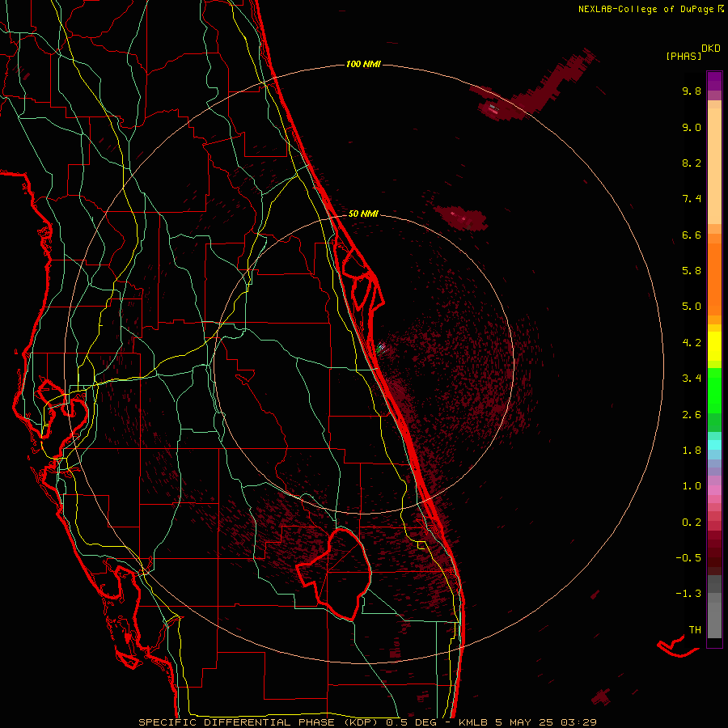
Task: Click the yellow segment of the color bar
Action: pos(714,346)
